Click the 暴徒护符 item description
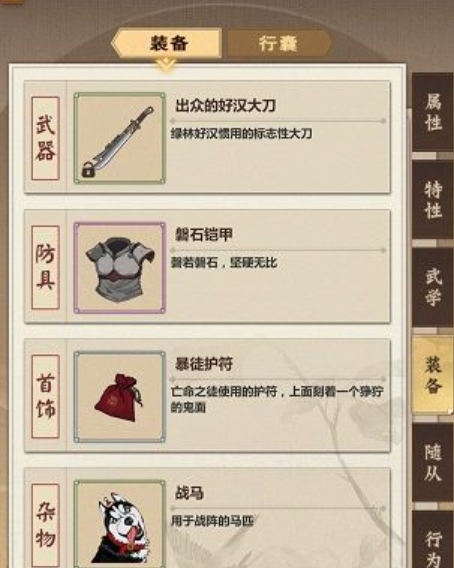This screenshot has height=568, width=454. point(277,399)
